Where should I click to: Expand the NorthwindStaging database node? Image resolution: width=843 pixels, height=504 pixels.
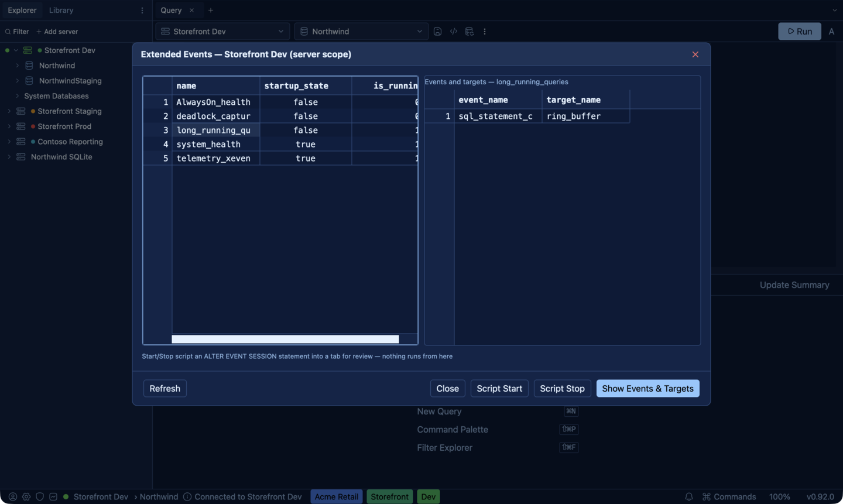pyautogui.click(x=17, y=81)
